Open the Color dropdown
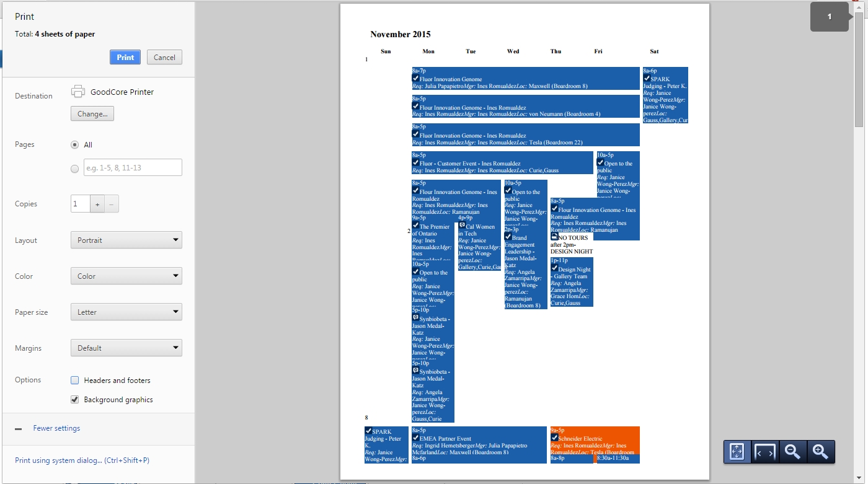This screenshot has width=868, height=484. 126,276
